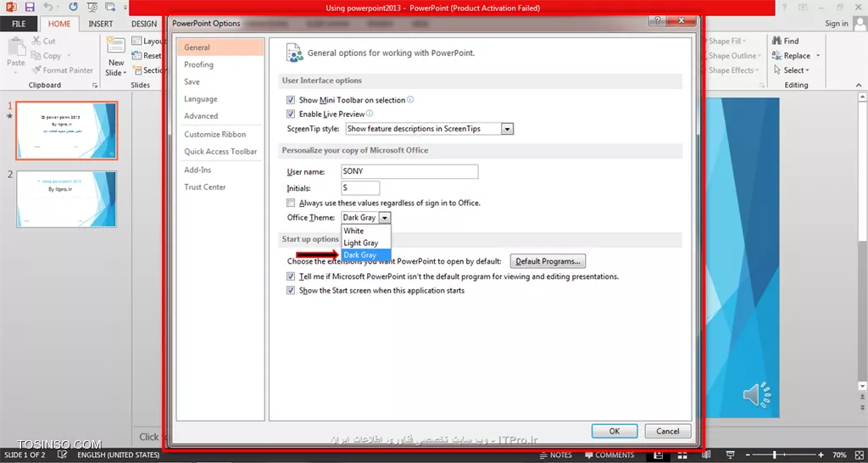
Task: Switch to Slide Sorter view icon
Action: pyautogui.click(x=682, y=455)
